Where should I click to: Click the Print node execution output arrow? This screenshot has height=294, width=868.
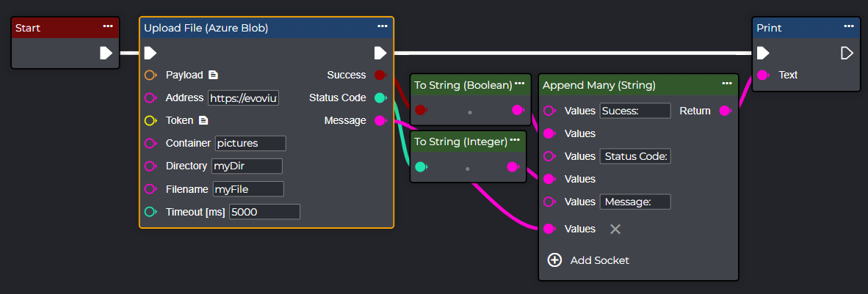847,53
